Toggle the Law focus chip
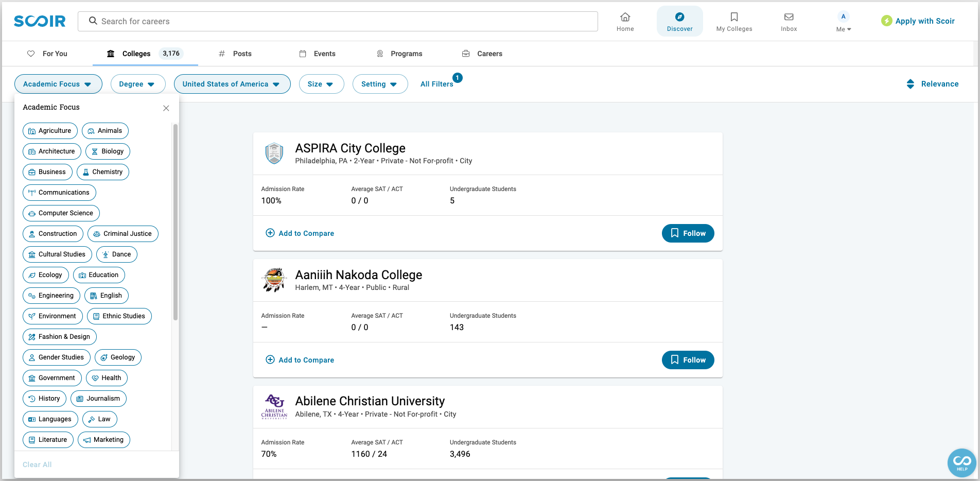The height and width of the screenshot is (481, 980). pyautogui.click(x=100, y=419)
